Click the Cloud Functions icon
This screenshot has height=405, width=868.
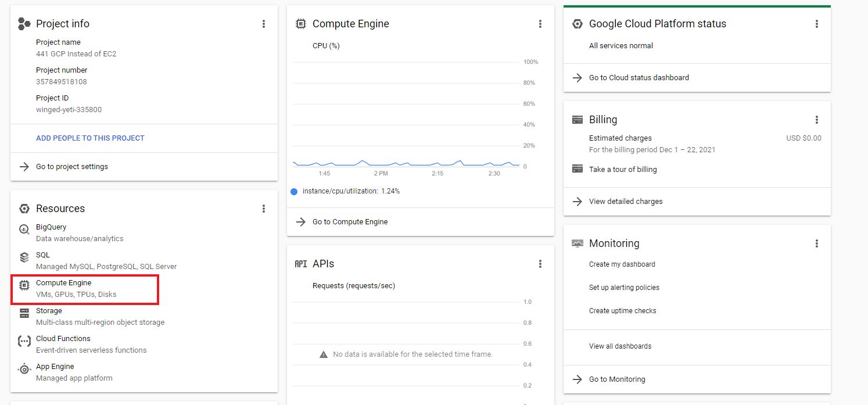(x=24, y=341)
